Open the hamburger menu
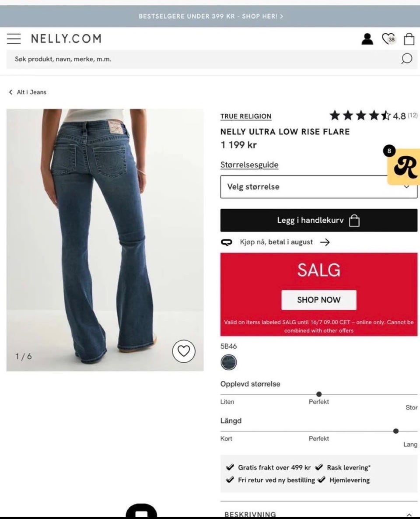The image size is (420, 519). 14,39
